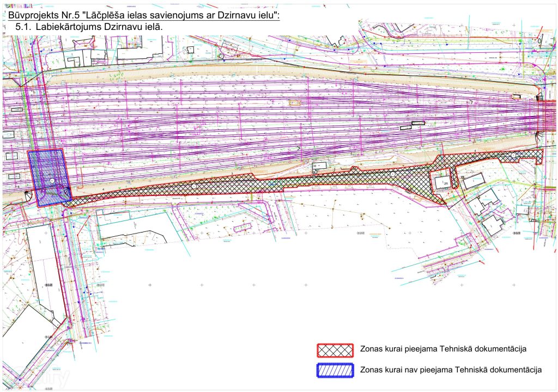Screen dimensions: 558x392
Task: Click the circled marker at the eastern end of the cross-hatched zone
Action: click(513, 156)
